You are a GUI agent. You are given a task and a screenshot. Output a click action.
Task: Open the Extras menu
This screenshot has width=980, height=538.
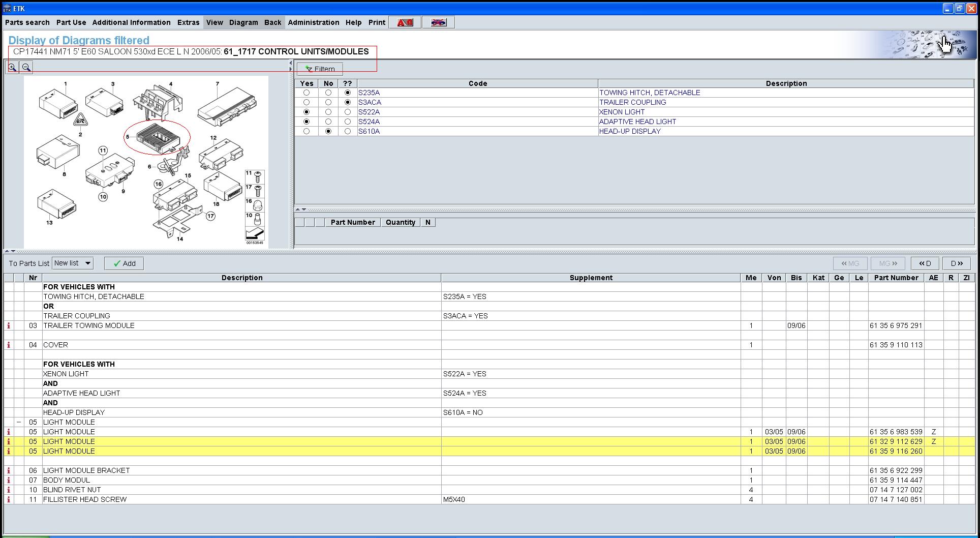[188, 22]
